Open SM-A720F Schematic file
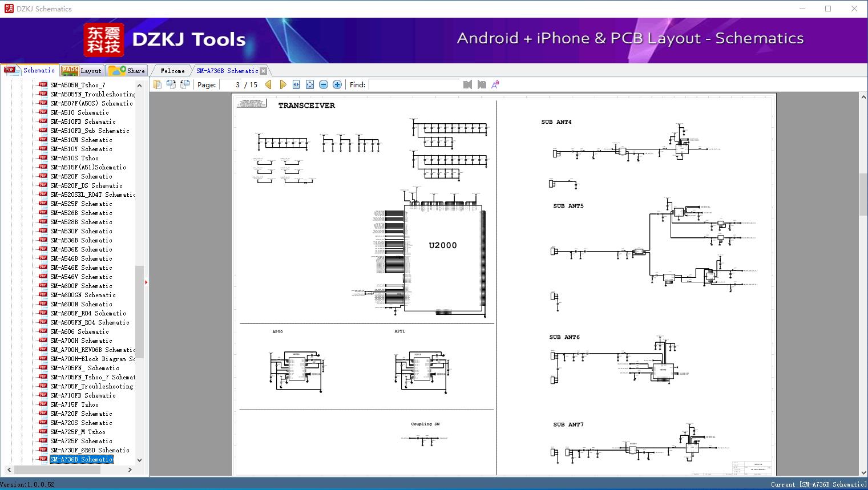This screenshot has width=868, height=490. (81, 414)
